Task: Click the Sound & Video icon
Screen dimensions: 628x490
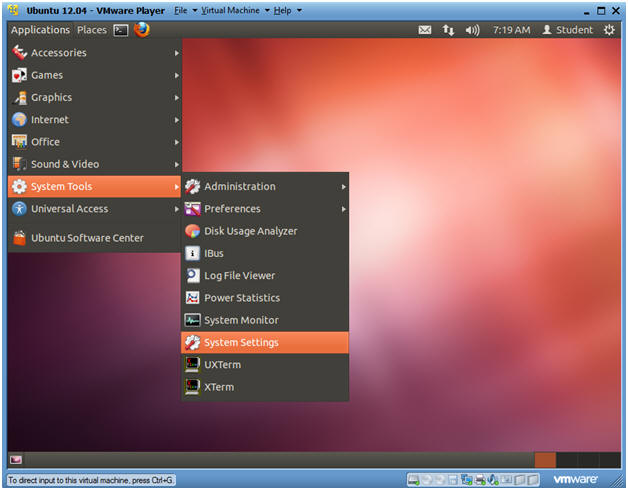Action: click(x=19, y=164)
